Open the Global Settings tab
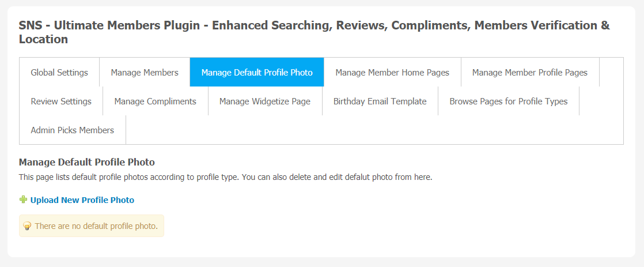The width and height of the screenshot is (644, 267). 59,73
